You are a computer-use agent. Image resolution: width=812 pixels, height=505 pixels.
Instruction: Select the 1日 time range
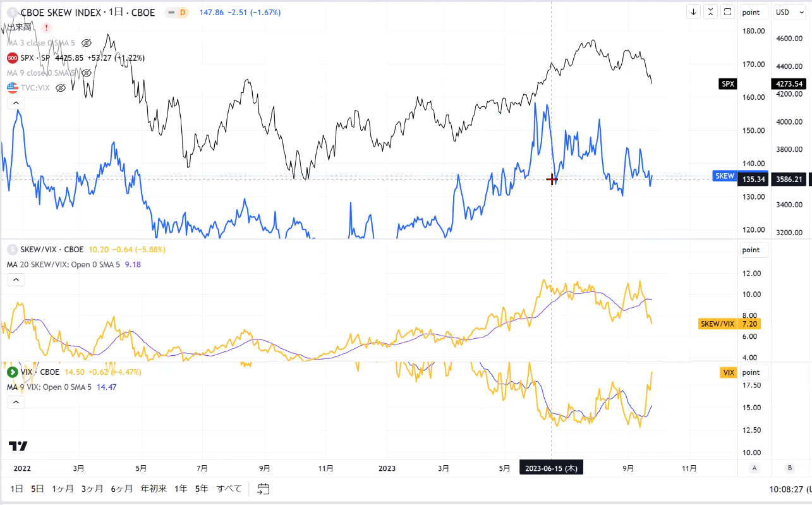point(17,489)
